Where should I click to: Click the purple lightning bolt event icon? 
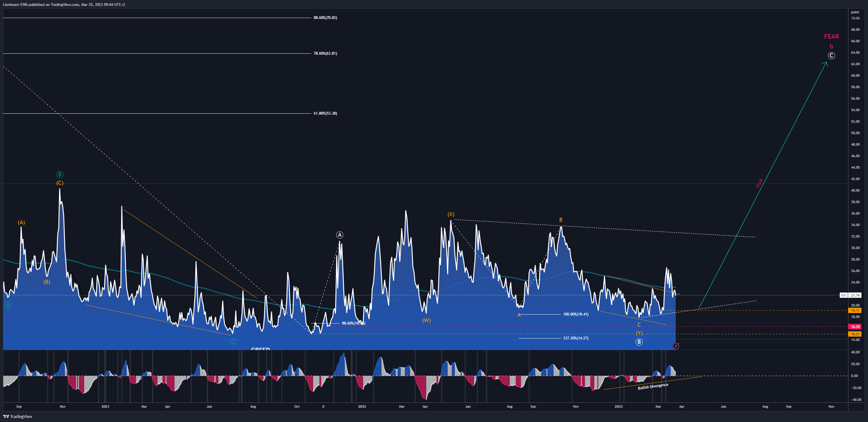coord(676,346)
